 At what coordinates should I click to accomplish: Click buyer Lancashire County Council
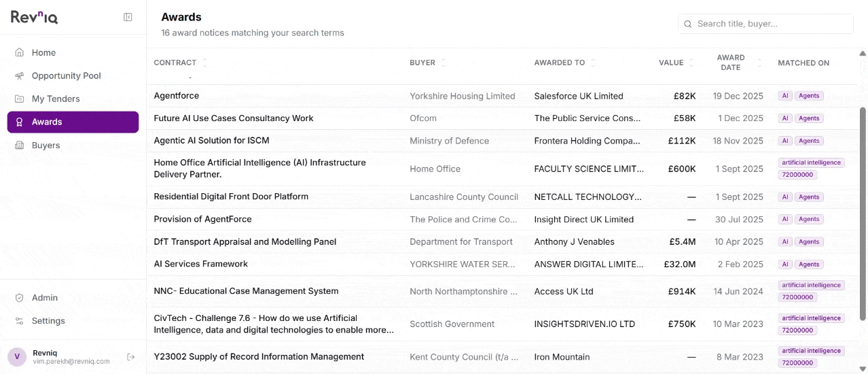[464, 197]
